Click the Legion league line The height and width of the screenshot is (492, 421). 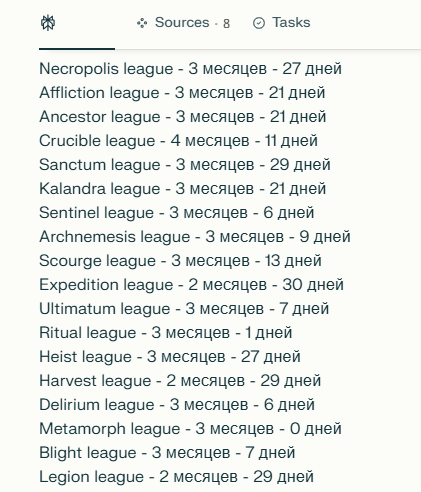(176, 477)
